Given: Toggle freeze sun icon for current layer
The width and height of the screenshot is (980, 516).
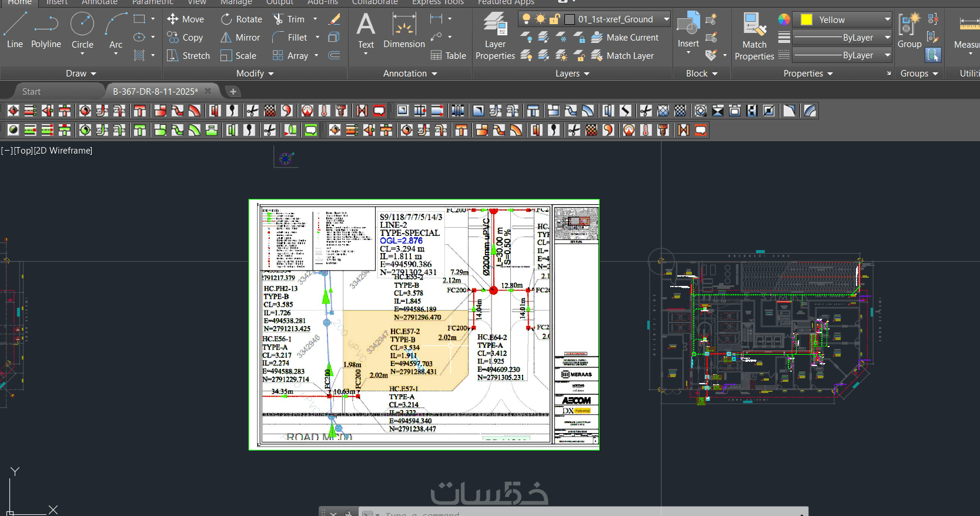Looking at the screenshot, I should tap(540, 19).
